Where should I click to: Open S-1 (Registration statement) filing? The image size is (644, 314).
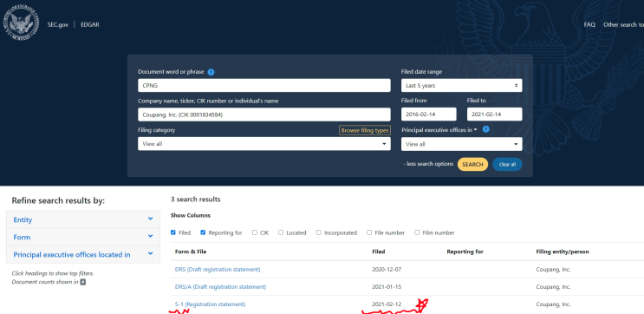(210, 304)
